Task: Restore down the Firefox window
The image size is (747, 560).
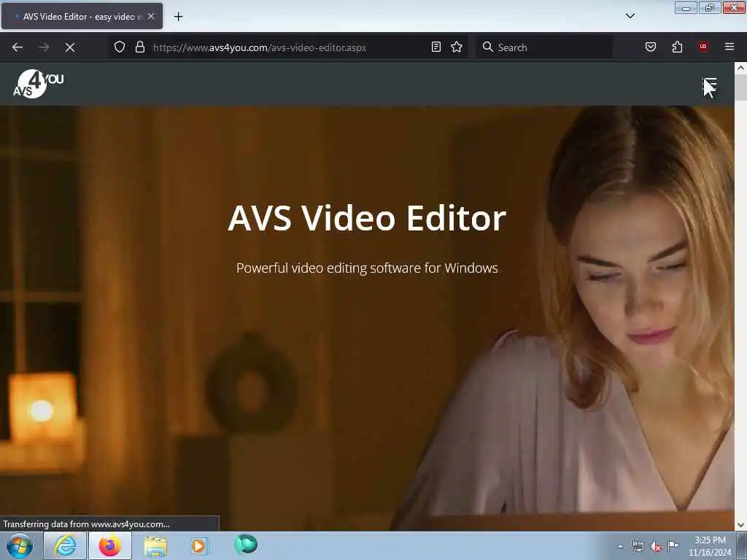Action: click(710, 7)
